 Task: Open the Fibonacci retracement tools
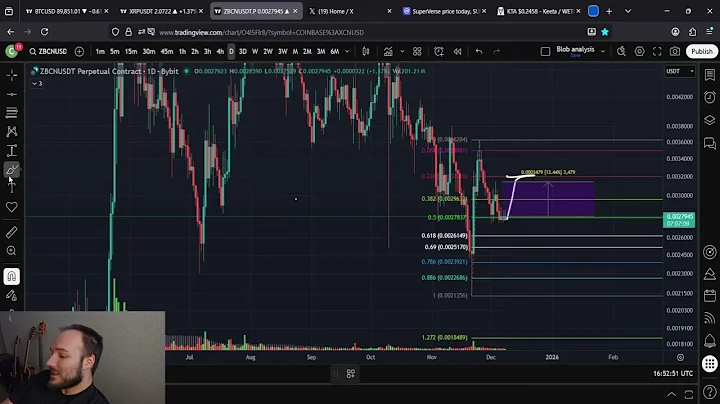tap(12, 112)
